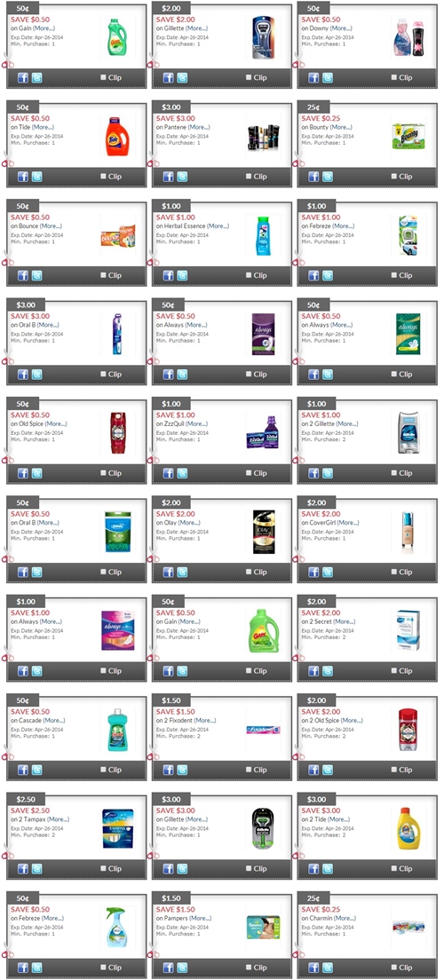
Task: Click the Twitter icon under Bounce coupon
Action: (x=37, y=275)
